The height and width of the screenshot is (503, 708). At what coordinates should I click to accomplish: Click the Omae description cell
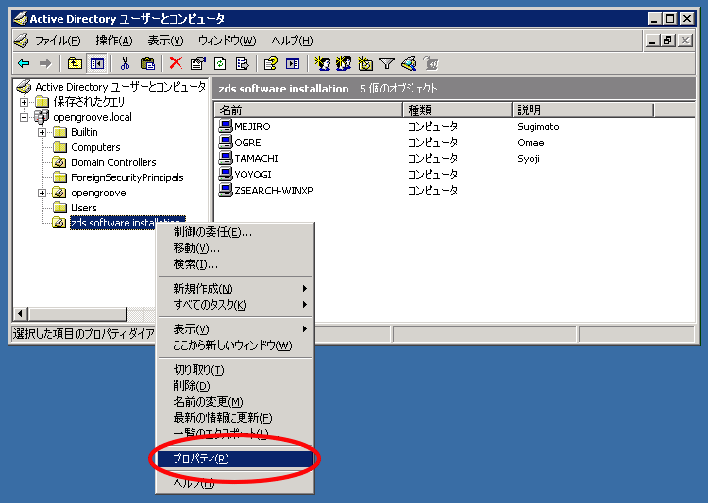531,142
